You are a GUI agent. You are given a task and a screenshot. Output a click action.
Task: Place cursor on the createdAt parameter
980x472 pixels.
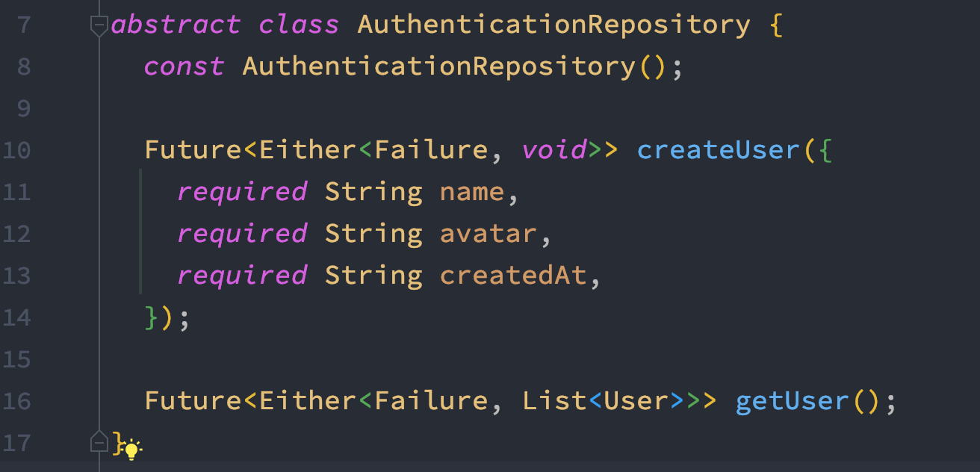[513, 276]
